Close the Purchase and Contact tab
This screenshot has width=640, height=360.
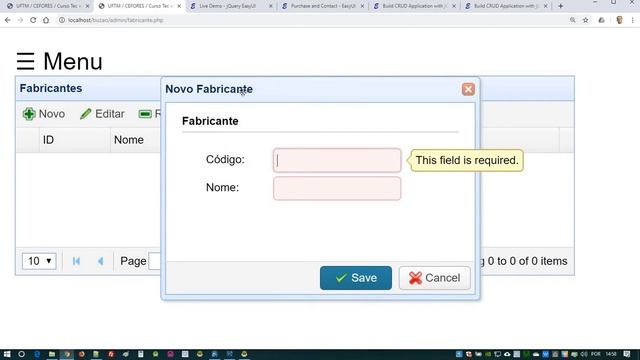362,6
